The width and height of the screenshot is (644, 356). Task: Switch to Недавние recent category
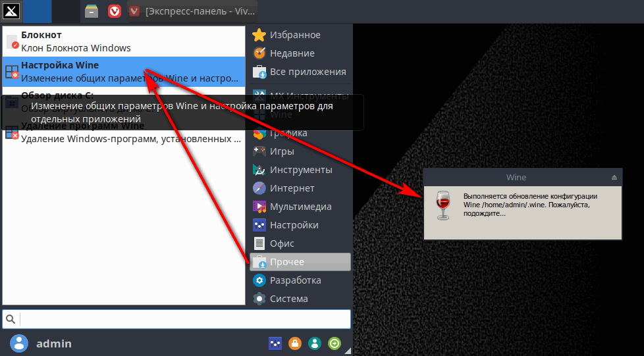pos(292,53)
